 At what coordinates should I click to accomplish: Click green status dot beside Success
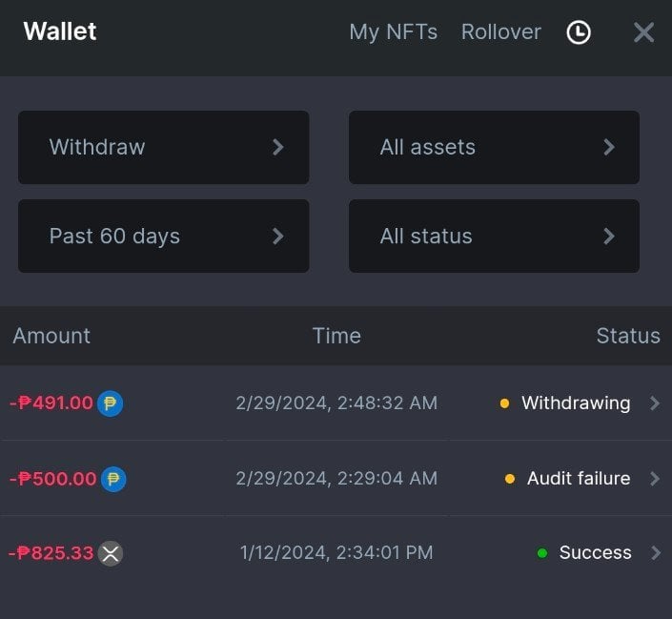coord(541,553)
